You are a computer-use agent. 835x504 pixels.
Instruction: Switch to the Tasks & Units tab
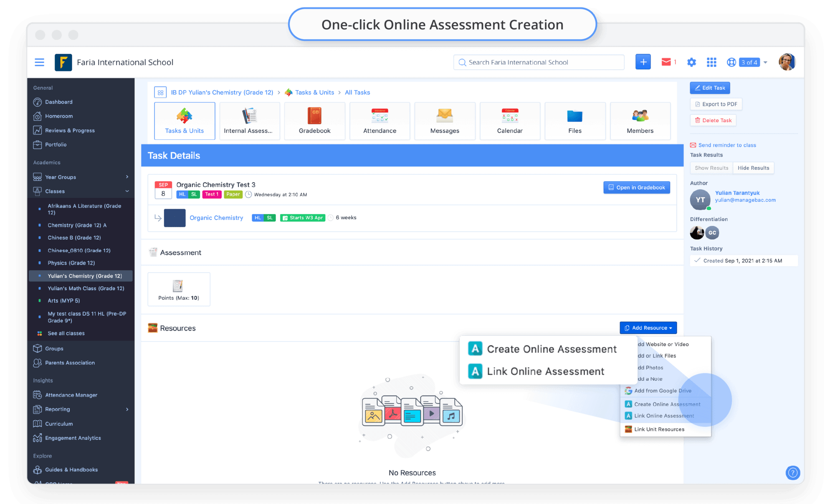(185, 121)
